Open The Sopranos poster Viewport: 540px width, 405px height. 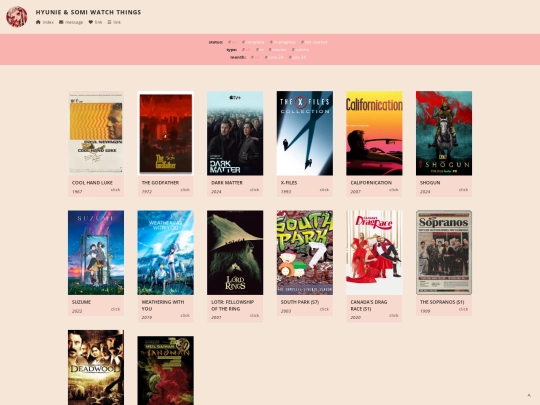point(444,252)
